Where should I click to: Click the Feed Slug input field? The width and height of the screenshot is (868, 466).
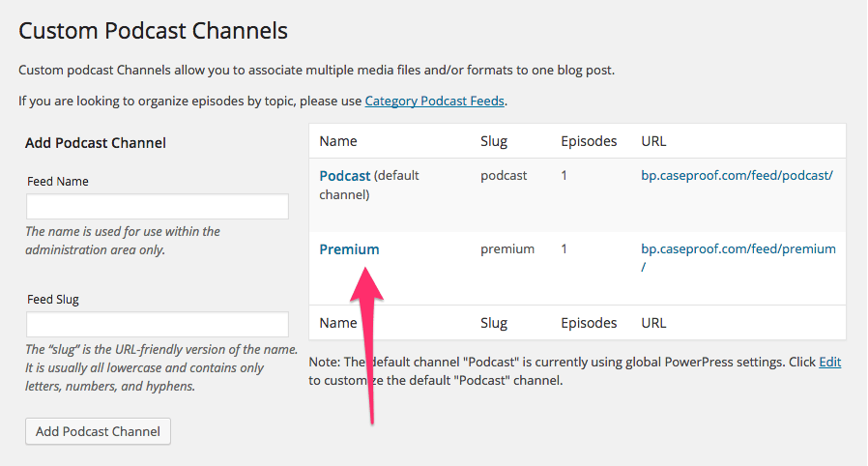[158, 324]
